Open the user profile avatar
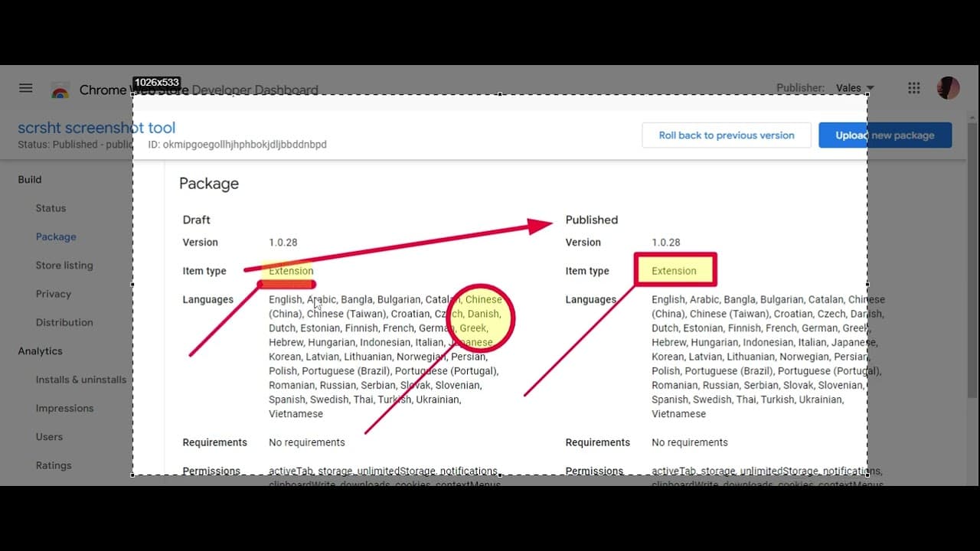980x551 pixels. pyautogui.click(x=949, y=88)
